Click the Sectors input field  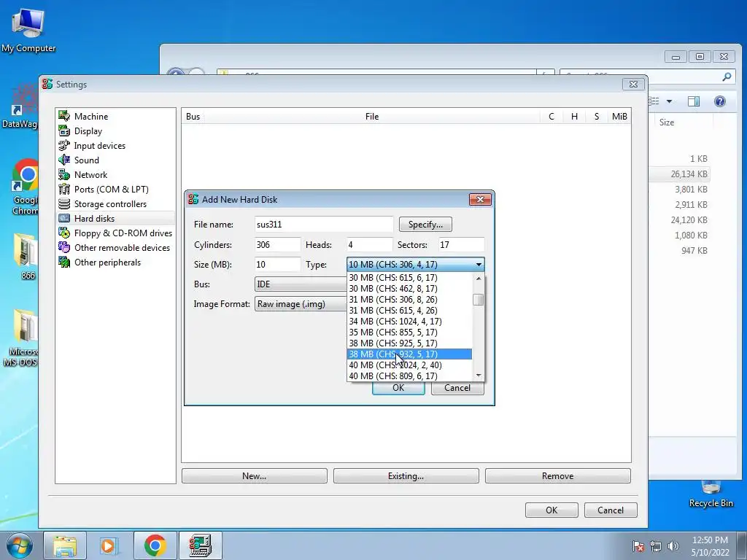[x=462, y=245]
